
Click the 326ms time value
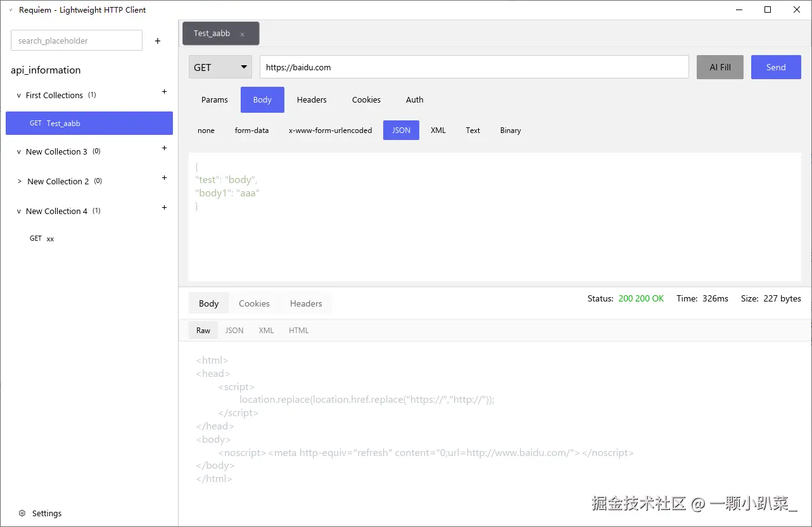point(715,298)
